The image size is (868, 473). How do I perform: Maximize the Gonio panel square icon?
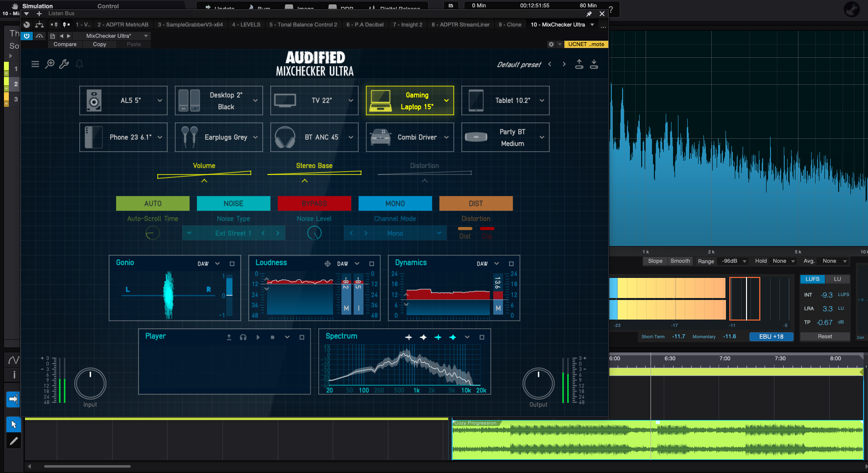click(232, 264)
